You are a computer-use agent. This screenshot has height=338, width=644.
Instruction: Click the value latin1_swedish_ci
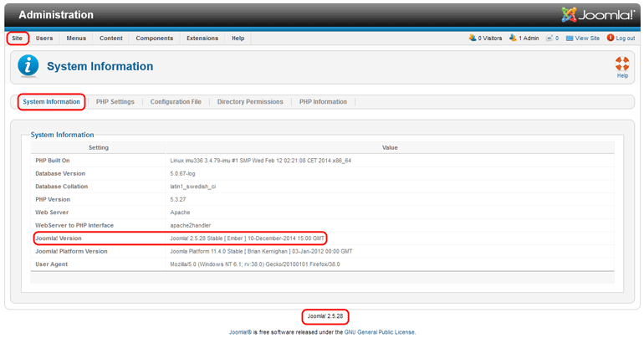tap(193, 187)
